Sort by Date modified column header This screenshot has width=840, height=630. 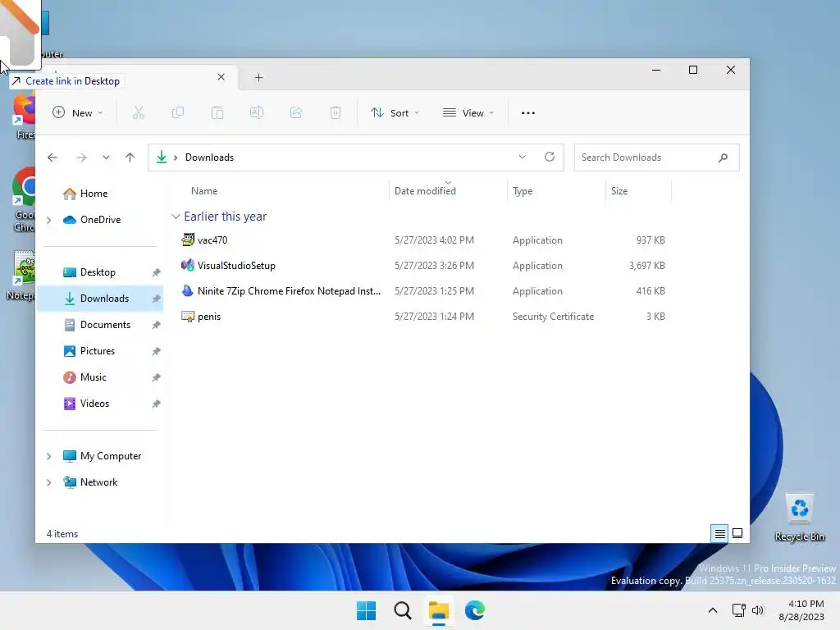[x=448, y=190]
